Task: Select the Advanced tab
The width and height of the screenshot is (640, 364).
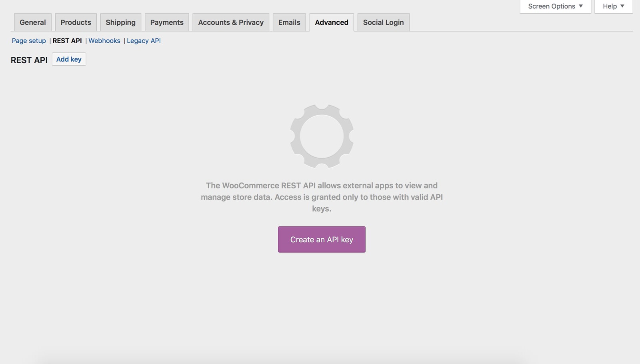Action: click(332, 22)
